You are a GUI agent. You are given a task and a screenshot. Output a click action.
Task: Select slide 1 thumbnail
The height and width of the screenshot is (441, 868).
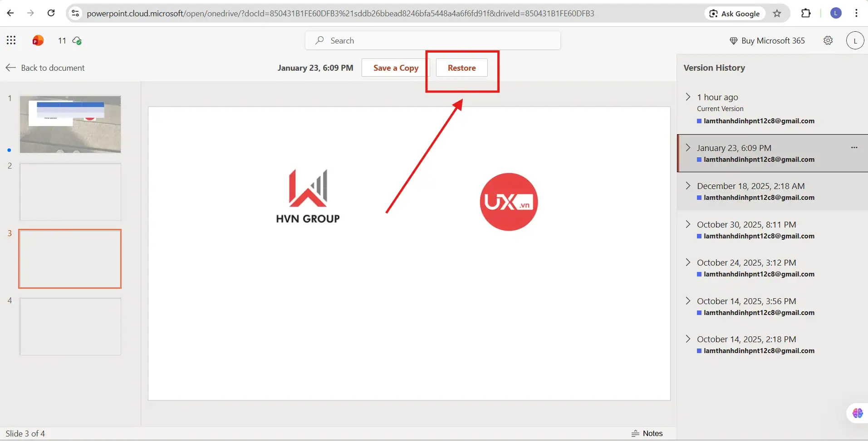click(70, 124)
